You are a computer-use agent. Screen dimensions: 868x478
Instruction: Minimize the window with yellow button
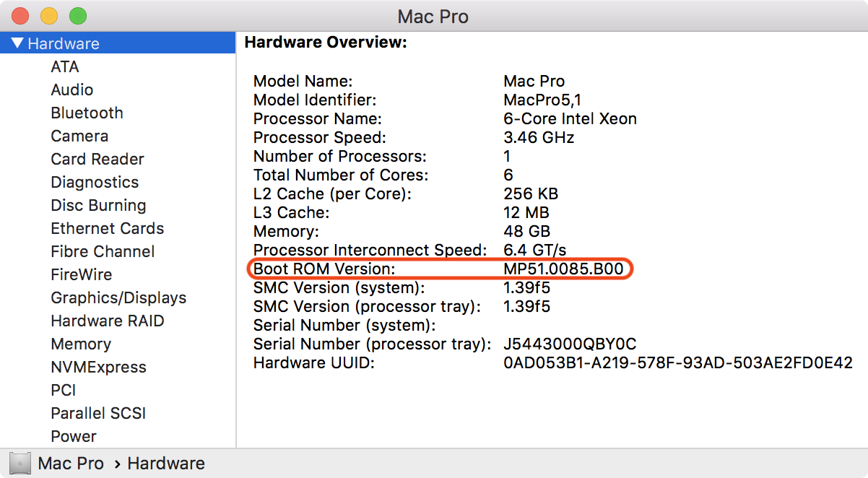(49, 15)
